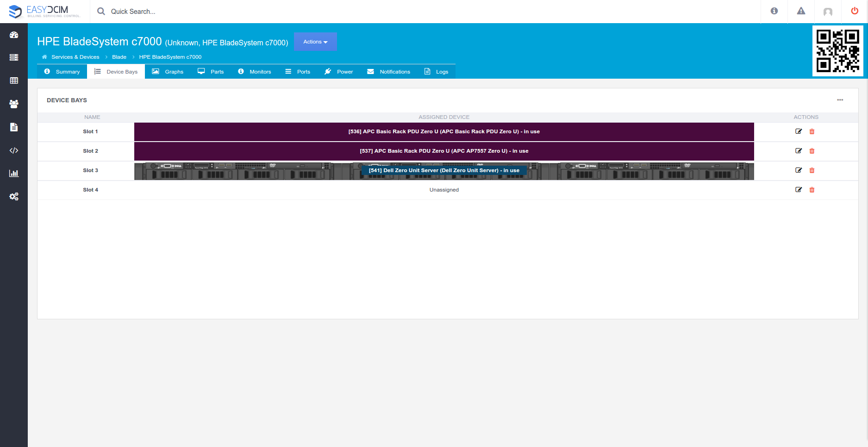Click the Unassigned text in Slot 4
The height and width of the screenshot is (447, 868).
(444, 190)
